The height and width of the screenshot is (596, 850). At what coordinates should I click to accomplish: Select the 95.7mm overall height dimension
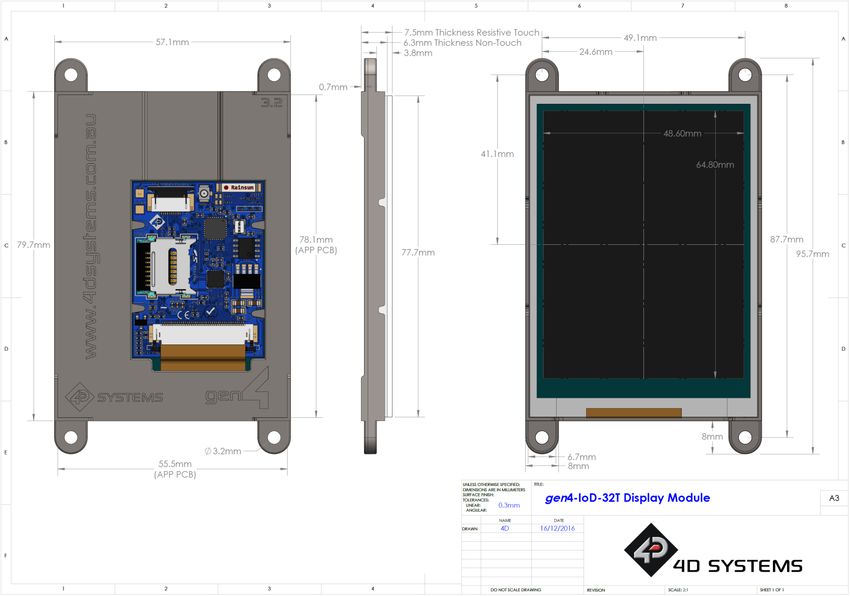point(813,254)
